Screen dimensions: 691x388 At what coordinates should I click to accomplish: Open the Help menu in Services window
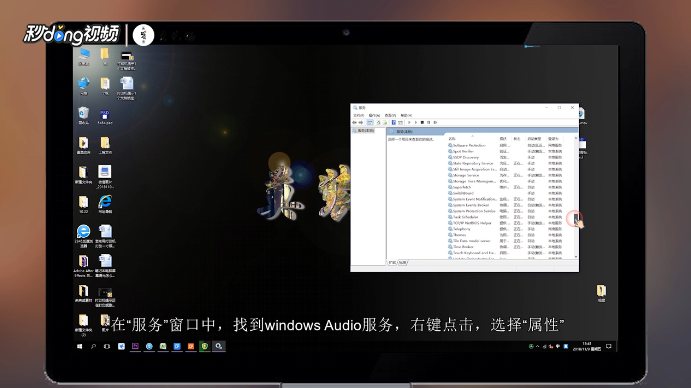406,116
